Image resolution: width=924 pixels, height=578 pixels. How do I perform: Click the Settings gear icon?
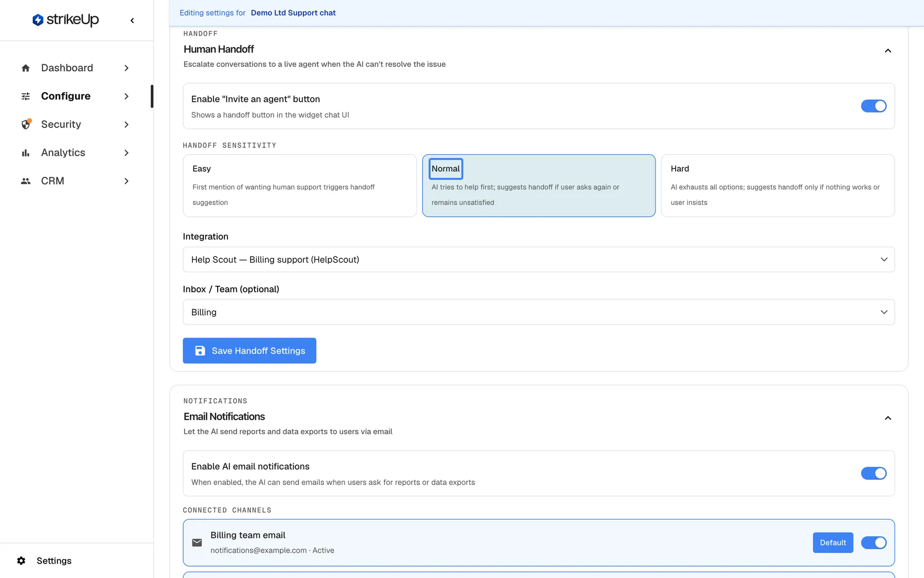point(21,561)
